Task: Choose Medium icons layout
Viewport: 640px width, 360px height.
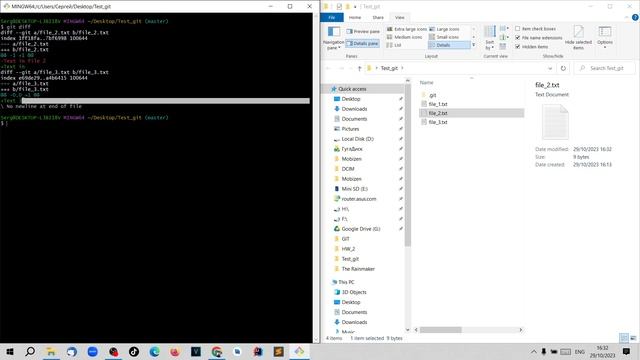Action: (x=404, y=37)
